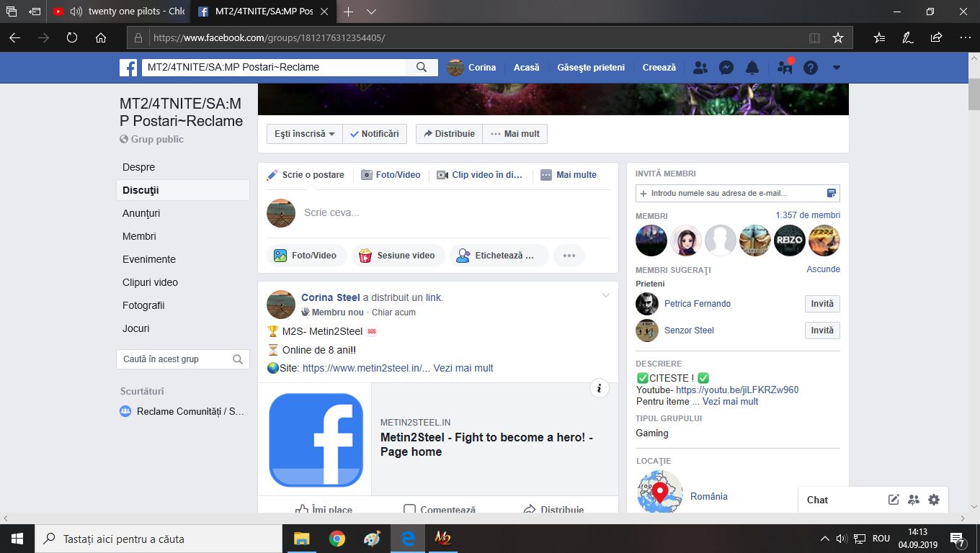
Task: Toggle group Notificări setting
Action: (375, 134)
